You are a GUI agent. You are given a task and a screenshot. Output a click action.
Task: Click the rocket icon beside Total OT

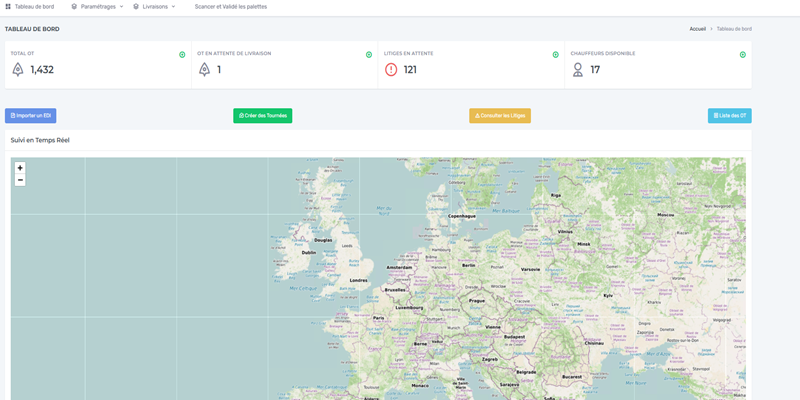[17, 70]
